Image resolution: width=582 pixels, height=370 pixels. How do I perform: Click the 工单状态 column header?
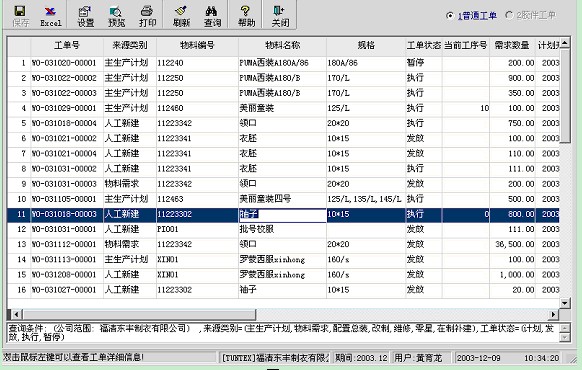[x=424, y=46]
